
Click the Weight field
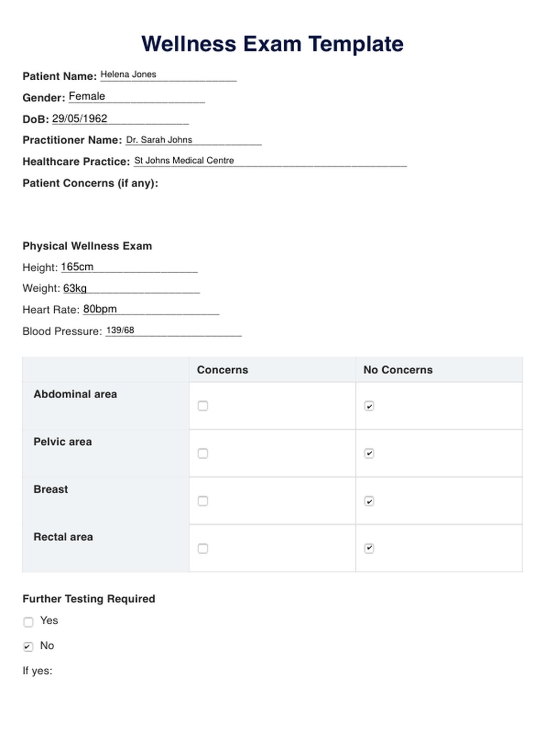(131, 288)
